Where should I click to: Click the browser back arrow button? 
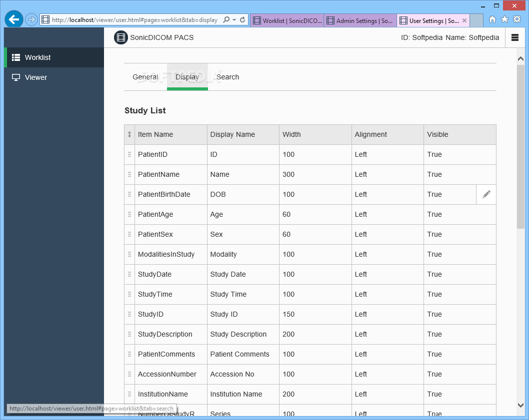point(14,19)
